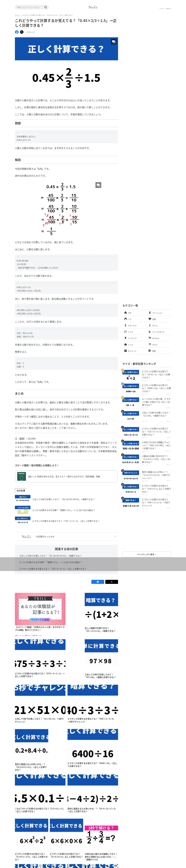Open the ダイエット category
Viewport: 186px width, 868px height.
pyautogui.click(x=135, y=351)
